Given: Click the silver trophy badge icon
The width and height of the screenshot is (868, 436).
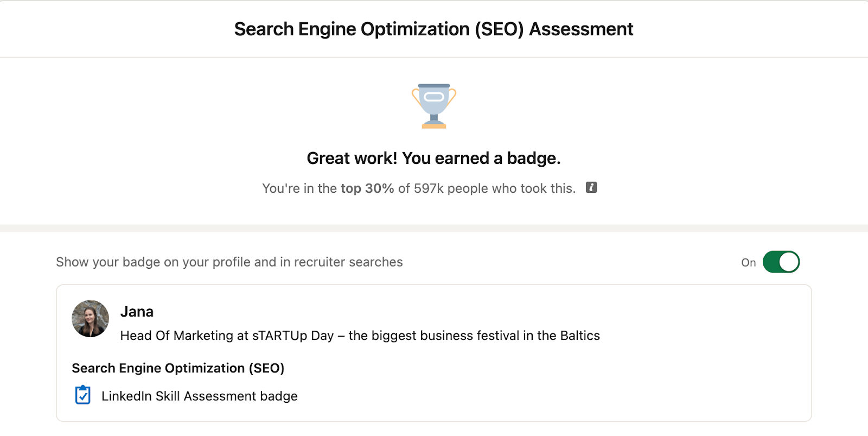Looking at the screenshot, I should pyautogui.click(x=434, y=106).
